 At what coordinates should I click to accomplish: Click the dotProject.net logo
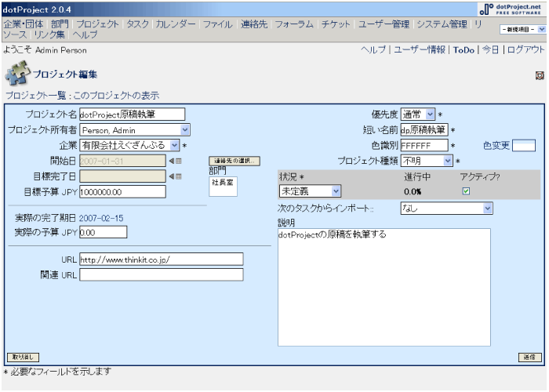(511, 9)
